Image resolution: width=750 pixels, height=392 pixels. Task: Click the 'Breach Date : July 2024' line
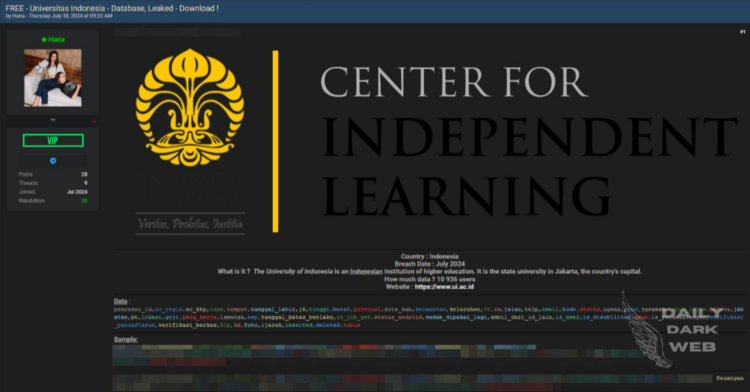(430, 264)
